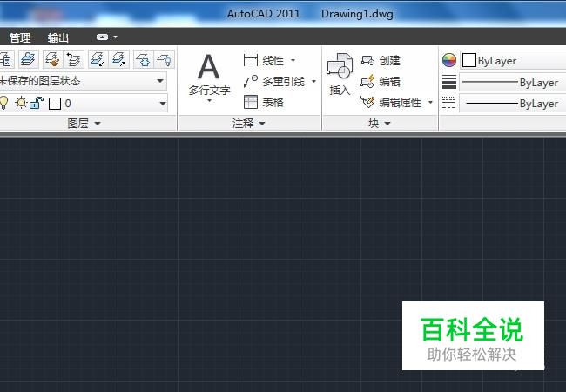Click the 线性 label button
The height and width of the screenshot is (392, 566).
[273, 61]
